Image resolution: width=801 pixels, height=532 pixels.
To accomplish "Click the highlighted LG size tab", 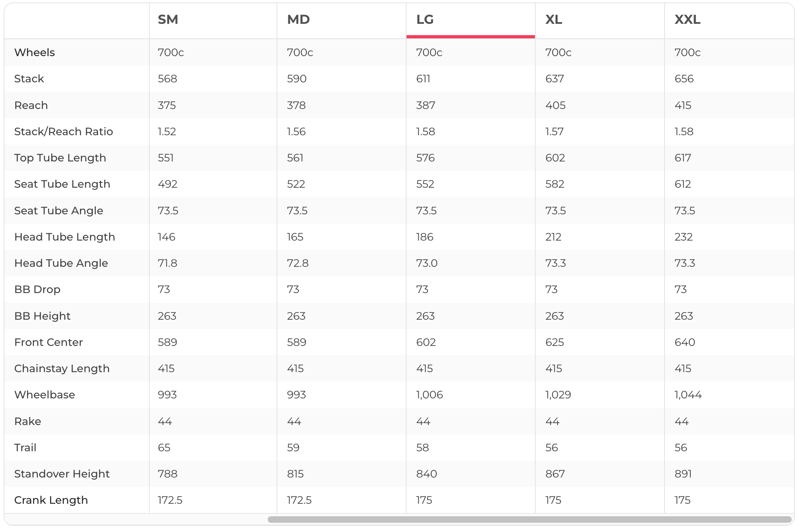I will click(425, 19).
